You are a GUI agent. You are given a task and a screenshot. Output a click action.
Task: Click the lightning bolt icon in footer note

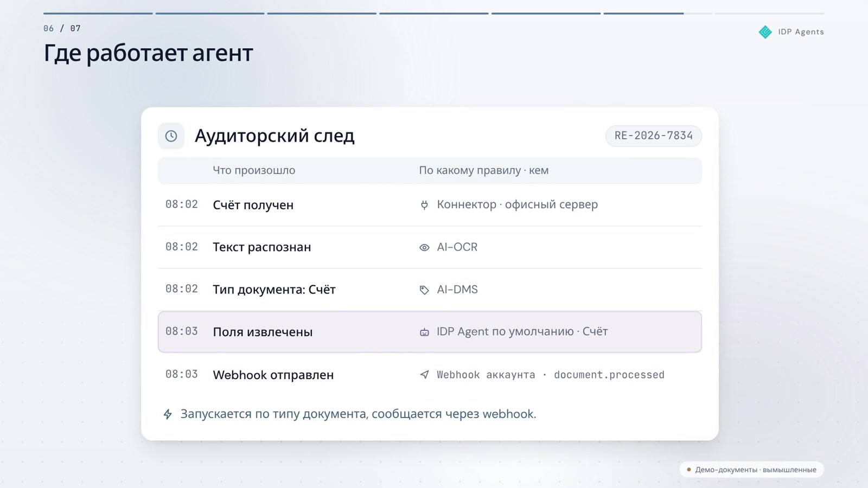pos(168,414)
